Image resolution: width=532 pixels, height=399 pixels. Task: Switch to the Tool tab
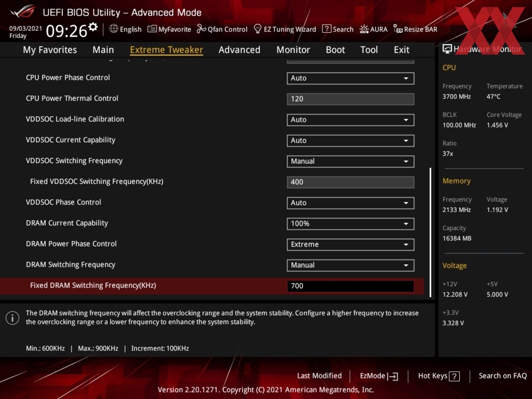point(369,50)
